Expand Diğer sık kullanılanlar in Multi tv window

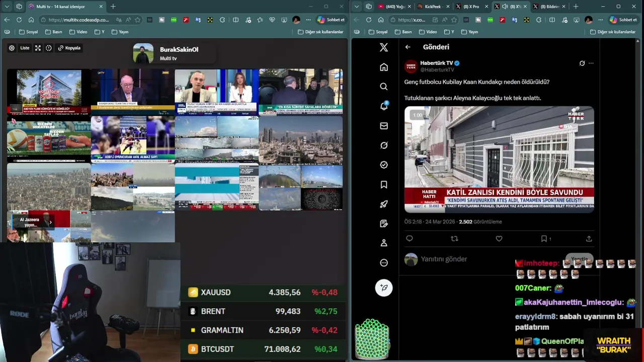[x=320, y=32]
